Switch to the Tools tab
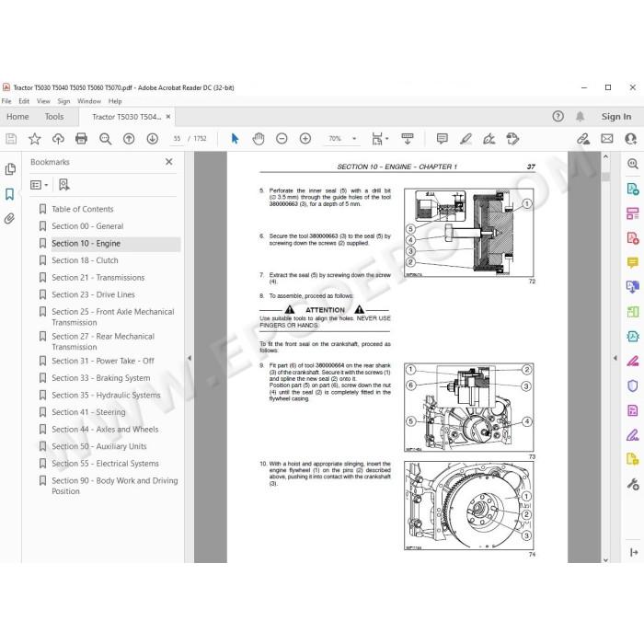Image resolution: width=644 pixels, height=644 pixels. [54, 117]
